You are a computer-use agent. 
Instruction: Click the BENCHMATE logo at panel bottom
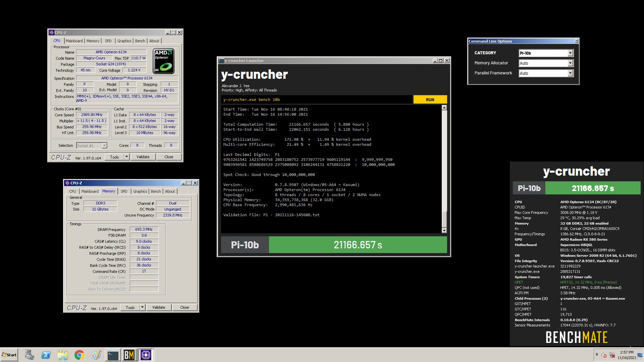coord(577,337)
